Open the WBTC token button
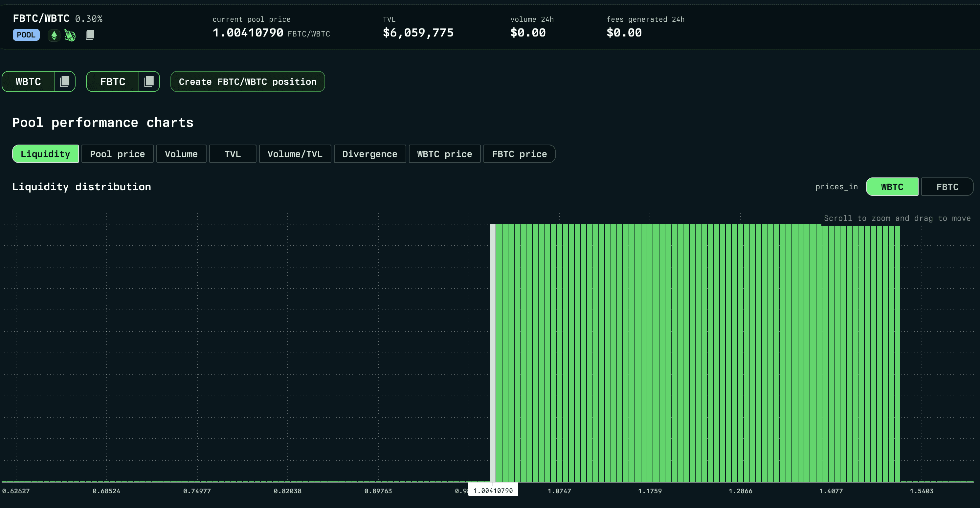This screenshot has width=980, height=508. [x=29, y=81]
